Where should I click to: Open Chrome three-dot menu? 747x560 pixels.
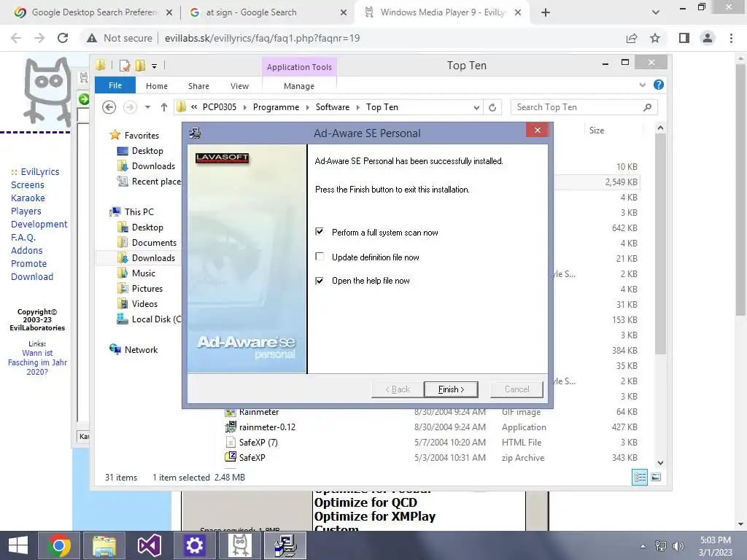[x=731, y=38]
